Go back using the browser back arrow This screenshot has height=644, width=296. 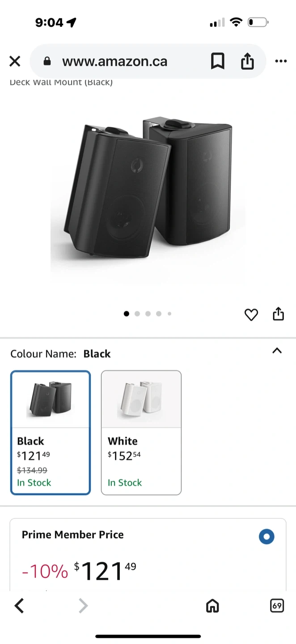click(x=19, y=606)
